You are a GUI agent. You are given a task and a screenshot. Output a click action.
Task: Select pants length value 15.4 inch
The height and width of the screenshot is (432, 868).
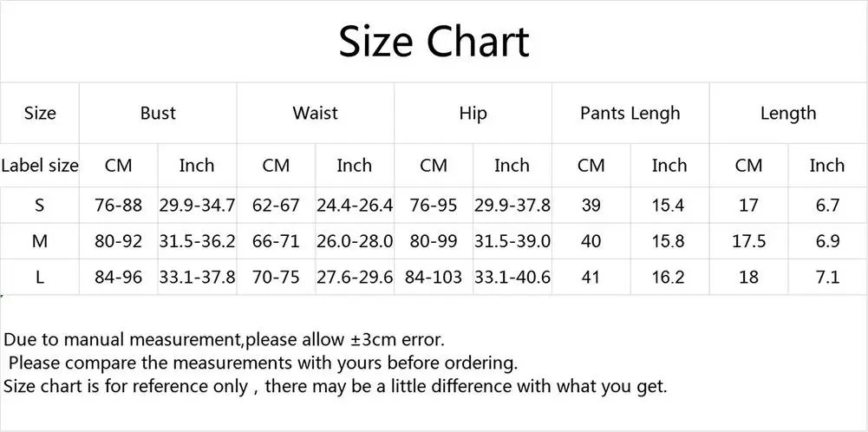click(669, 206)
